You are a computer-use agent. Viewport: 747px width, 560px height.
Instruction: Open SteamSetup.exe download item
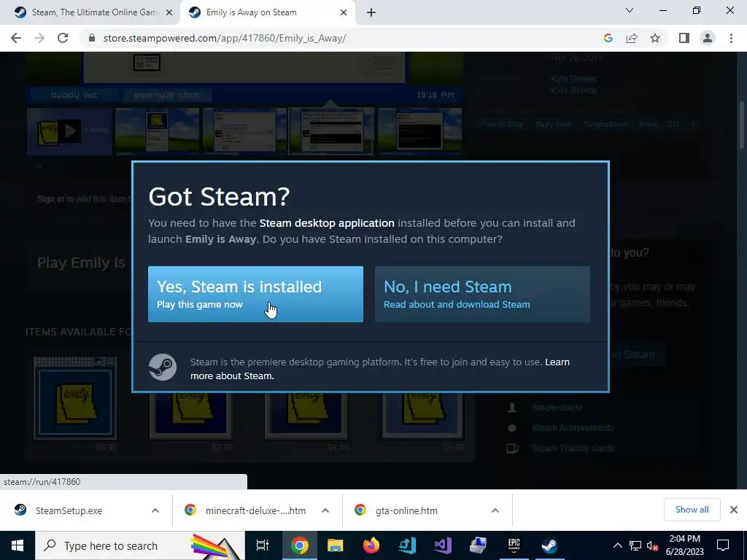click(x=69, y=510)
